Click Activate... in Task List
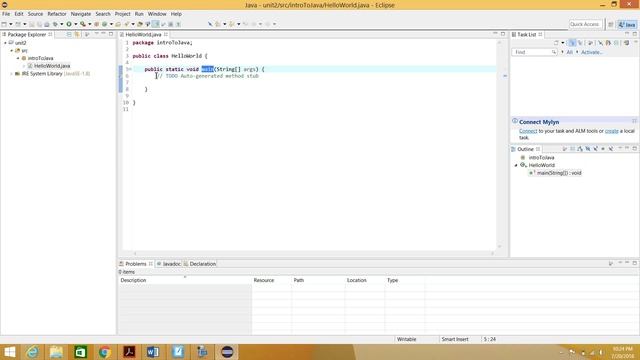Viewport: 640px width, 360px height. click(592, 52)
